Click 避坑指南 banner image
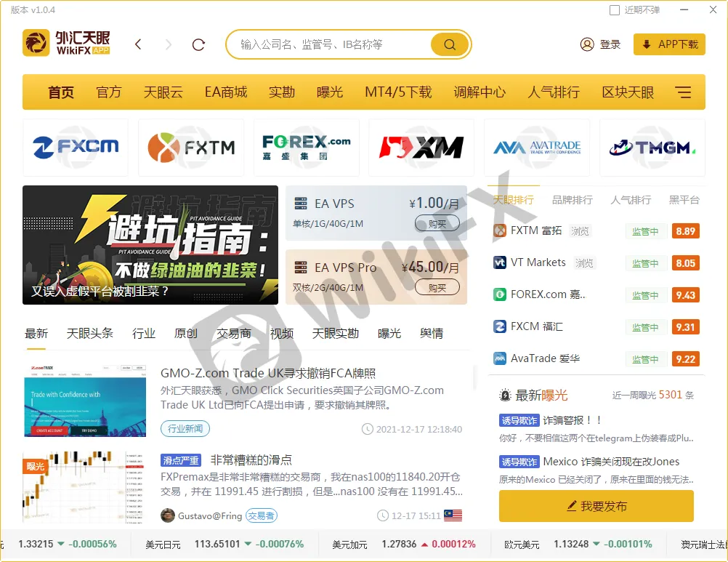Image resolution: width=728 pixels, height=562 pixels. point(150,245)
